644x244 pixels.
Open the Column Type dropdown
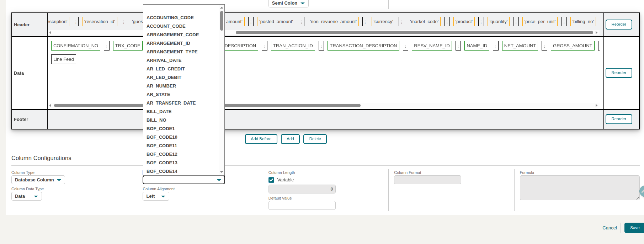coord(38,180)
